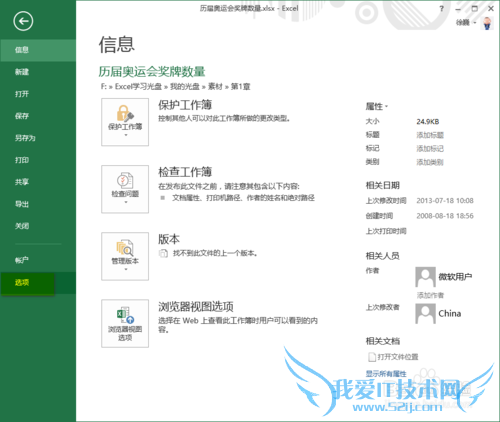Screen dimensions: 500x422
Task: Click the back arrow to return to workbook
Action: pyautogui.click(x=23, y=21)
